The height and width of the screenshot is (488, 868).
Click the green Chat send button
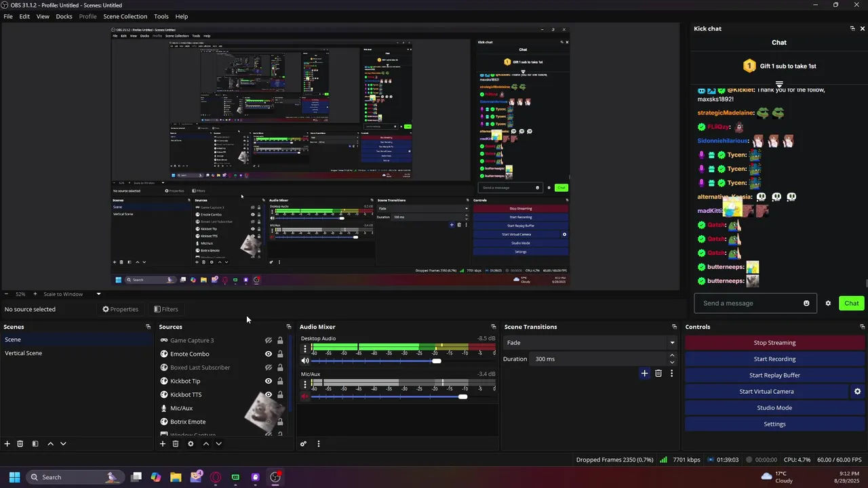point(851,304)
